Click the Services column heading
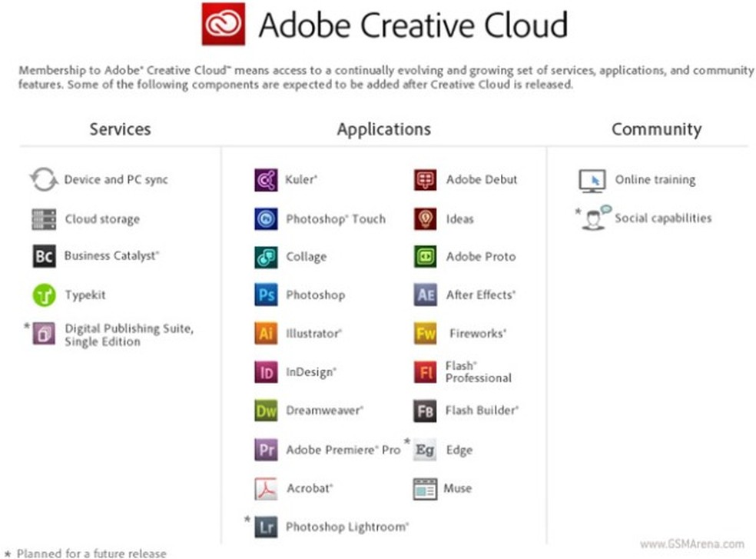The height and width of the screenshot is (559, 756). [120, 129]
